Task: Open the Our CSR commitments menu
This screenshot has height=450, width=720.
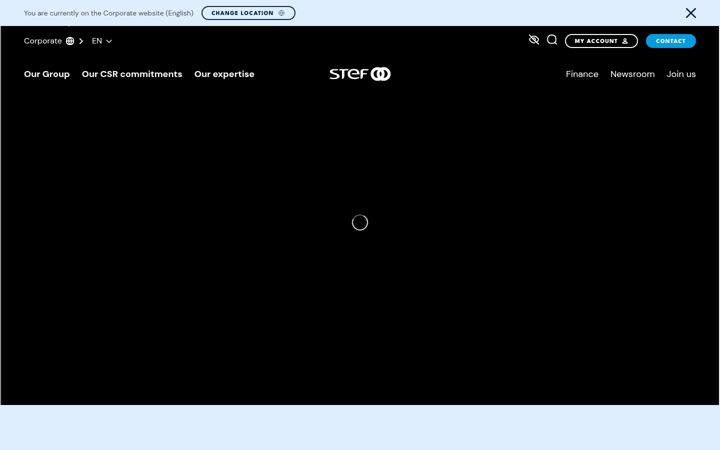Action: (132, 74)
